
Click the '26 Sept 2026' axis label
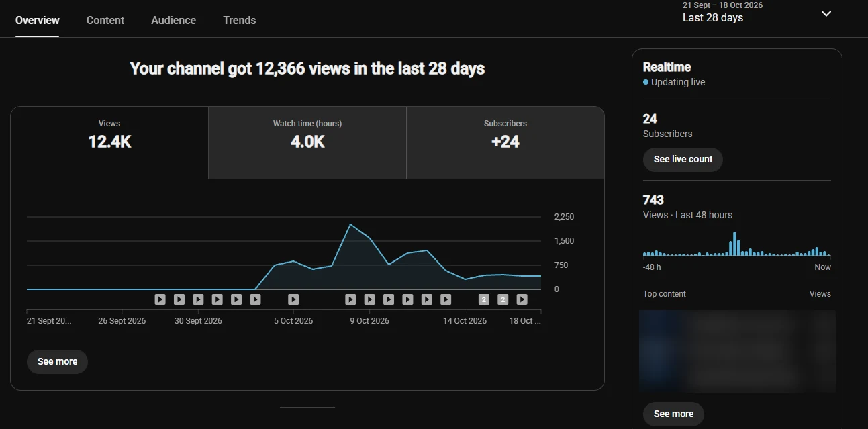click(x=122, y=321)
